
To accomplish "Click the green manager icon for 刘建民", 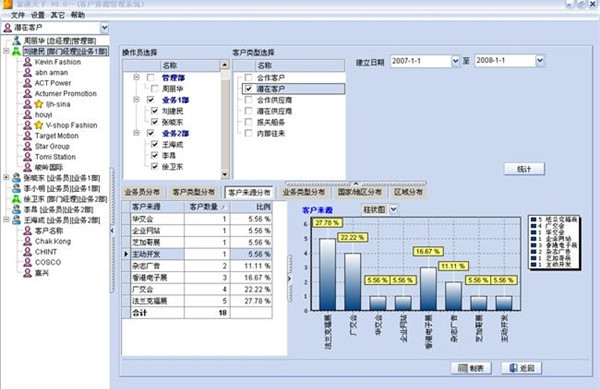I will point(16,51).
